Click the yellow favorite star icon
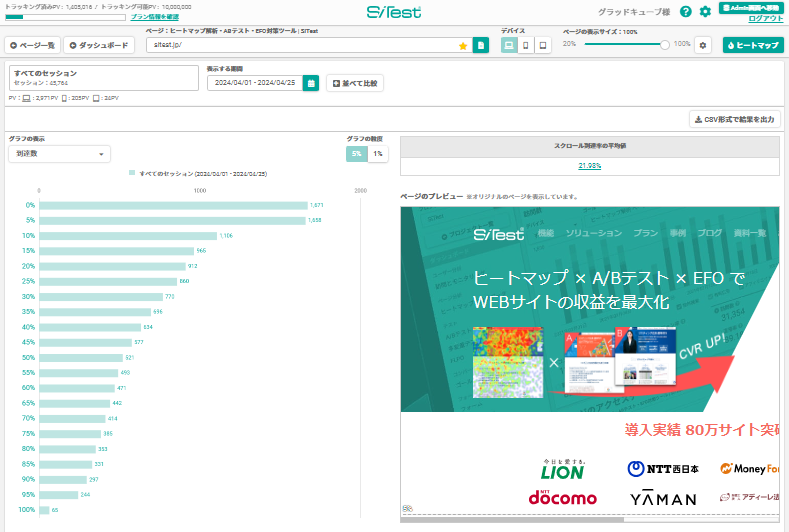Viewport: 789px width, 532px height. (463, 46)
